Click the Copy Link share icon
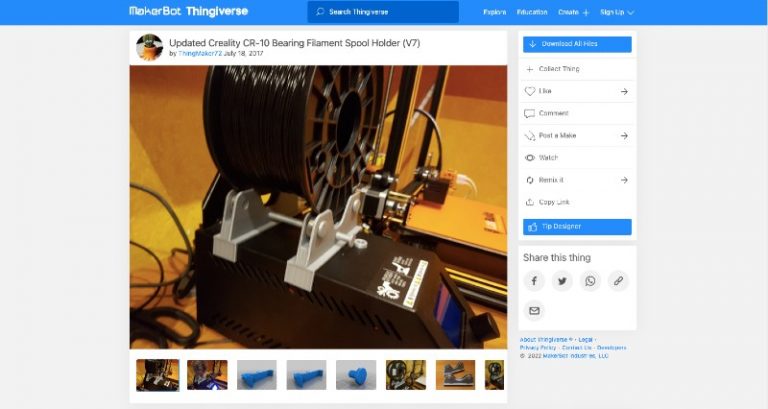 tap(529, 202)
